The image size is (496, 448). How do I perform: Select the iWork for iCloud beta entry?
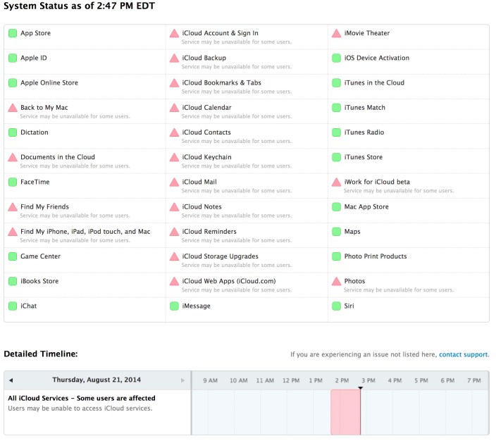(x=376, y=182)
